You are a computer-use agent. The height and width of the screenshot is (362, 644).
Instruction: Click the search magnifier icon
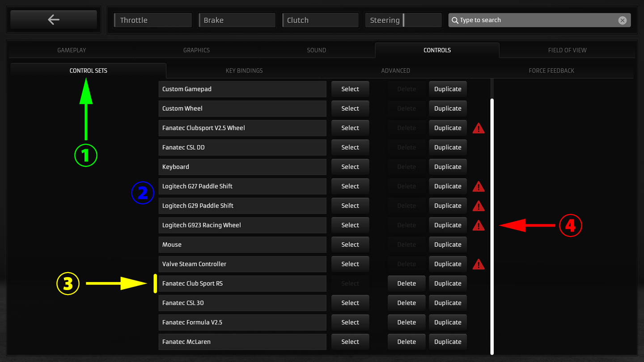point(455,20)
